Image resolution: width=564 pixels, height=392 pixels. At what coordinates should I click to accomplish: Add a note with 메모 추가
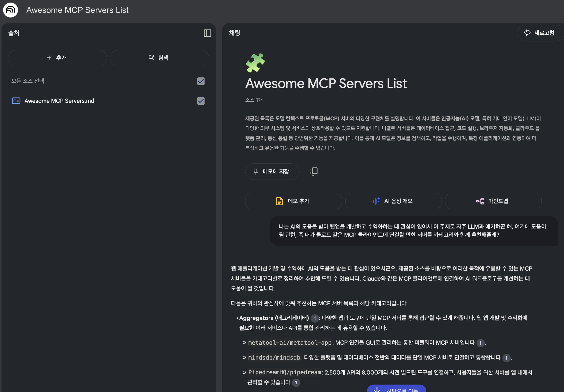pos(293,201)
